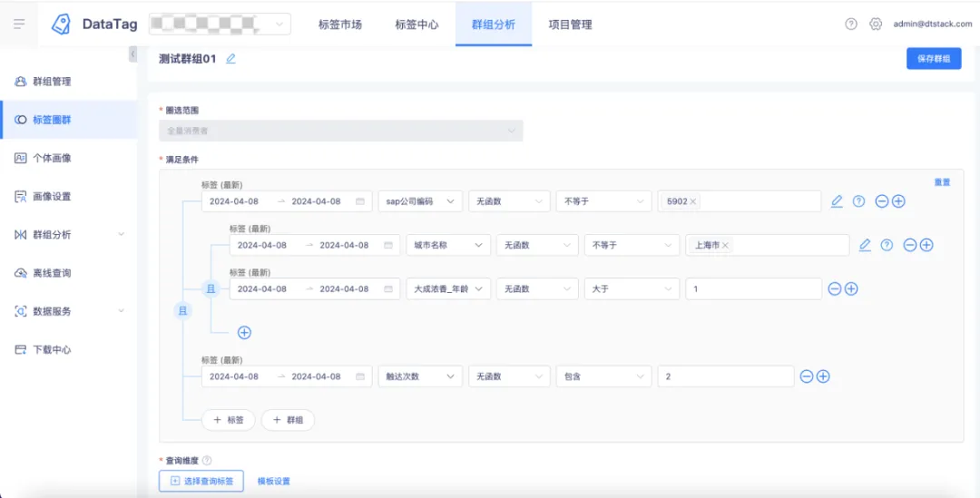Screen dimensions: 980x498
Task: Switch to 标签市场 tab
Action: (340, 24)
